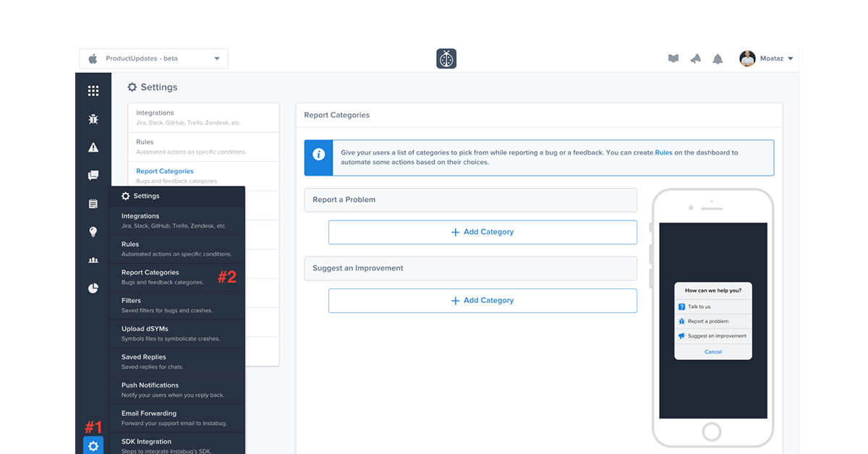The height and width of the screenshot is (454, 868).
Task: Follow the blue Rules link in the banner
Action: [x=664, y=153]
